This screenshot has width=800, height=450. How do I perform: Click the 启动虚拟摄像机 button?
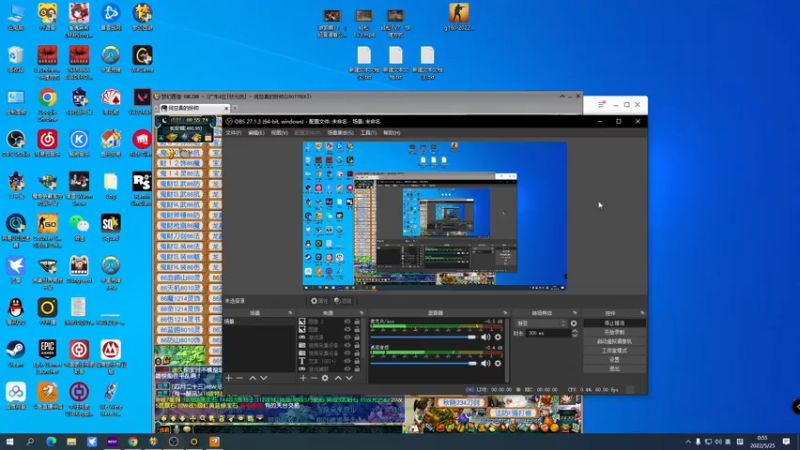pyautogui.click(x=614, y=341)
